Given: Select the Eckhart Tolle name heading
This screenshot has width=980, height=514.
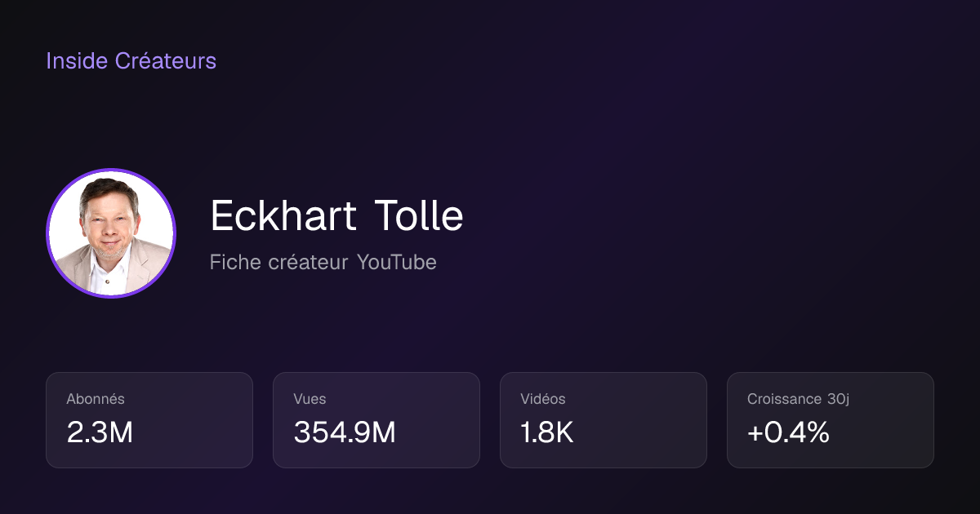Looking at the screenshot, I should tap(336, 216).
